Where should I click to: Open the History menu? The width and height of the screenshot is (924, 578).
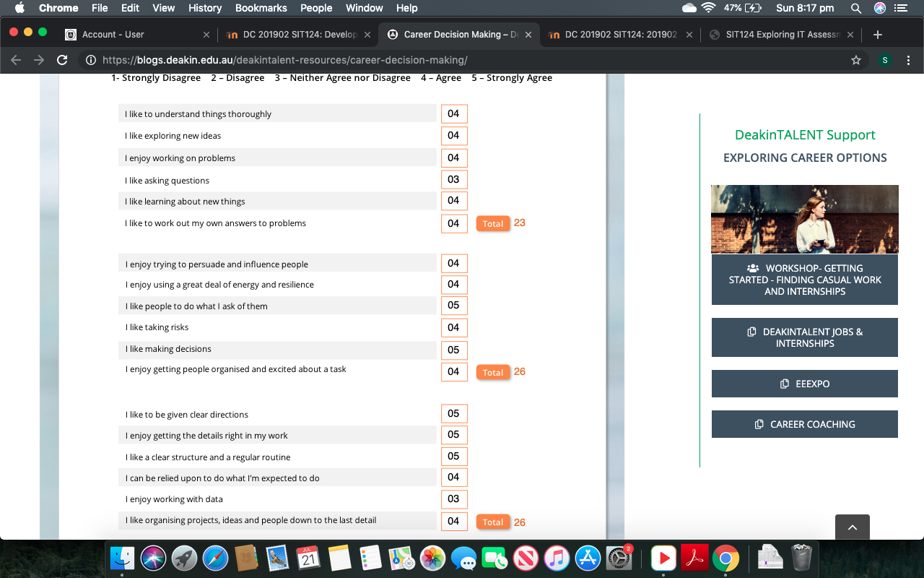[205, 8]
